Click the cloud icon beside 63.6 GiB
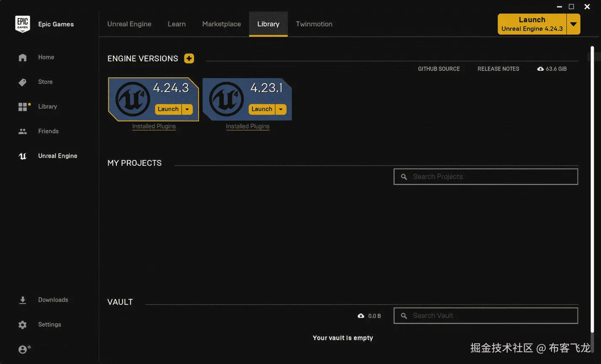 point(540,69)
